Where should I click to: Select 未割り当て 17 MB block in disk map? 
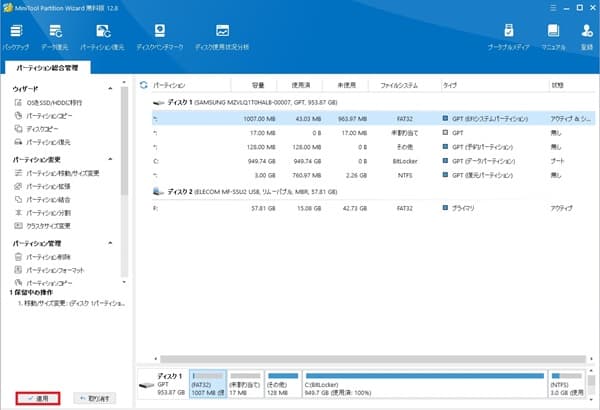pos(245,384)
